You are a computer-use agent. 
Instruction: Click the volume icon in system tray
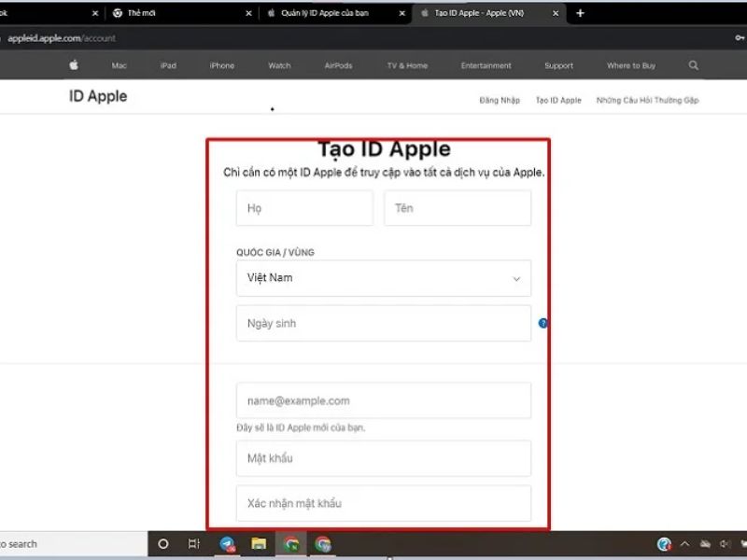click(726, 544)
